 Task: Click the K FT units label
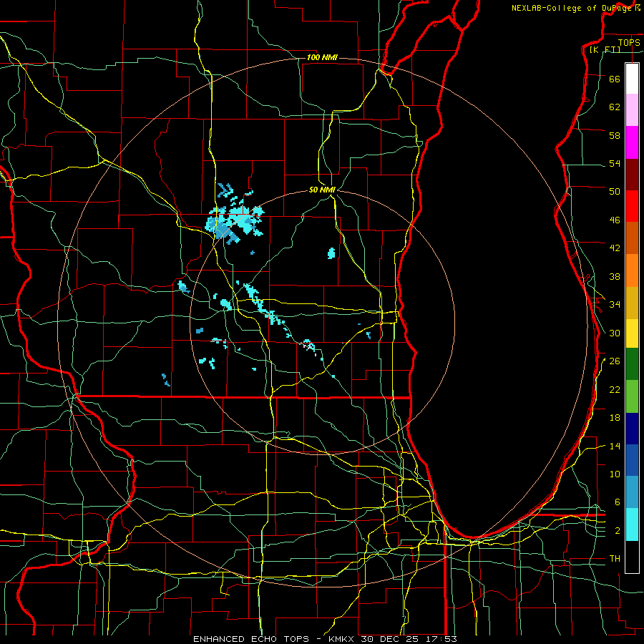605,50
